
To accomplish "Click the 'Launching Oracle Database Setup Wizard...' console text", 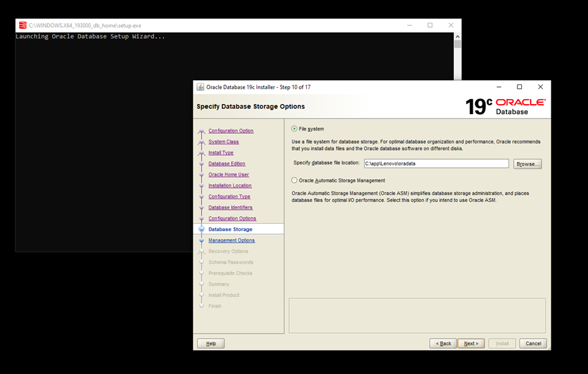I will 90,37.
